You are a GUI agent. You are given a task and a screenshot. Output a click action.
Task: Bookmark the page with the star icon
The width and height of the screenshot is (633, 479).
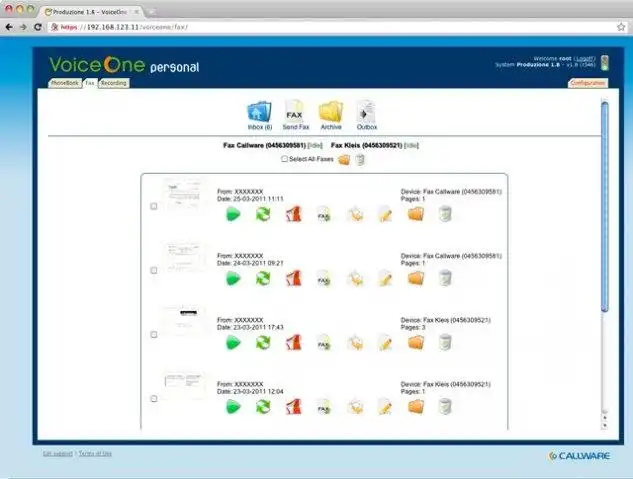pos(621,27)
